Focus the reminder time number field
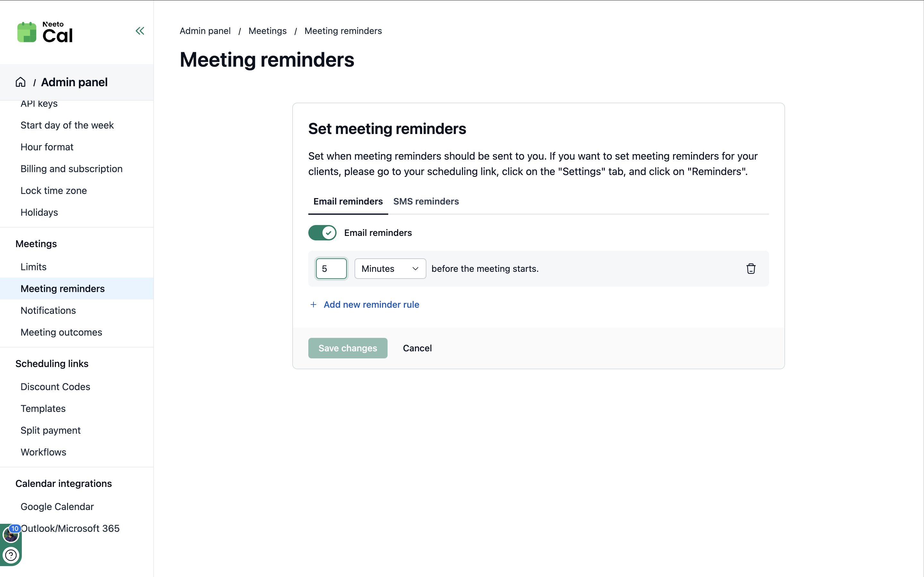Screen dimensions: 924x577 [331, 269]
